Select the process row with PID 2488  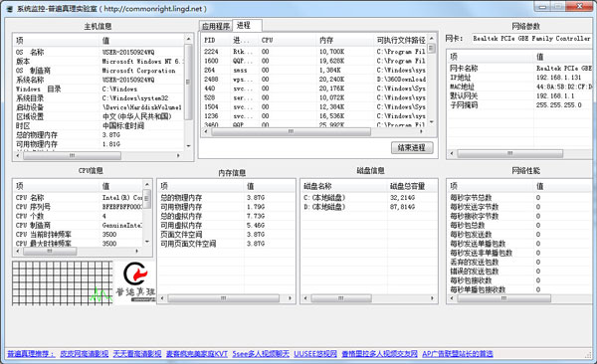coord(314,80)
